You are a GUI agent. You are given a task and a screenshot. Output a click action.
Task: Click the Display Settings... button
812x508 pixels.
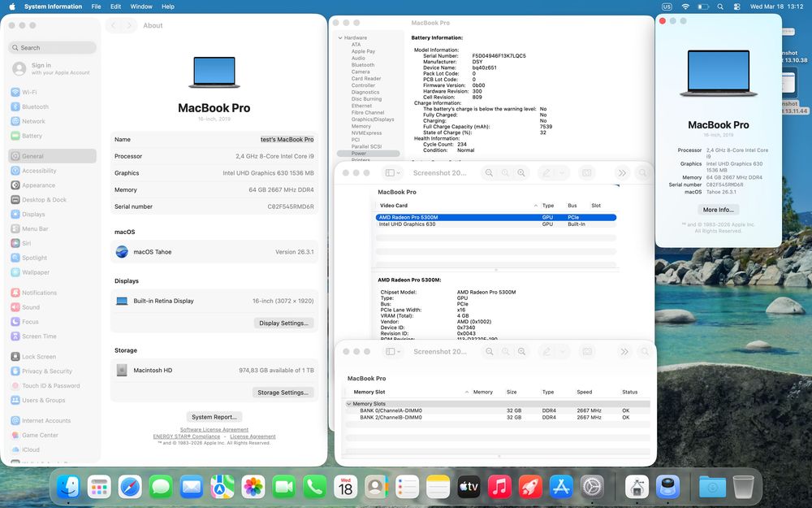(x=283, y=323)
